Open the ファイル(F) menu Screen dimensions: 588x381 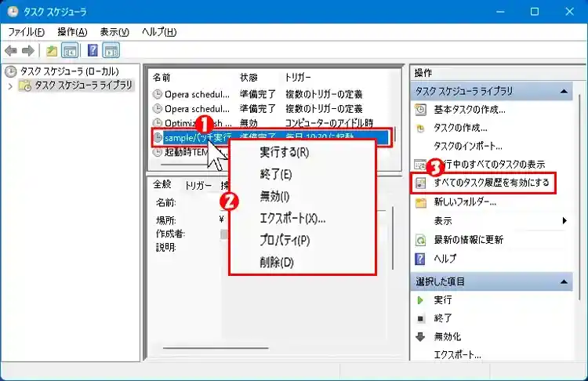pos(26,32)
